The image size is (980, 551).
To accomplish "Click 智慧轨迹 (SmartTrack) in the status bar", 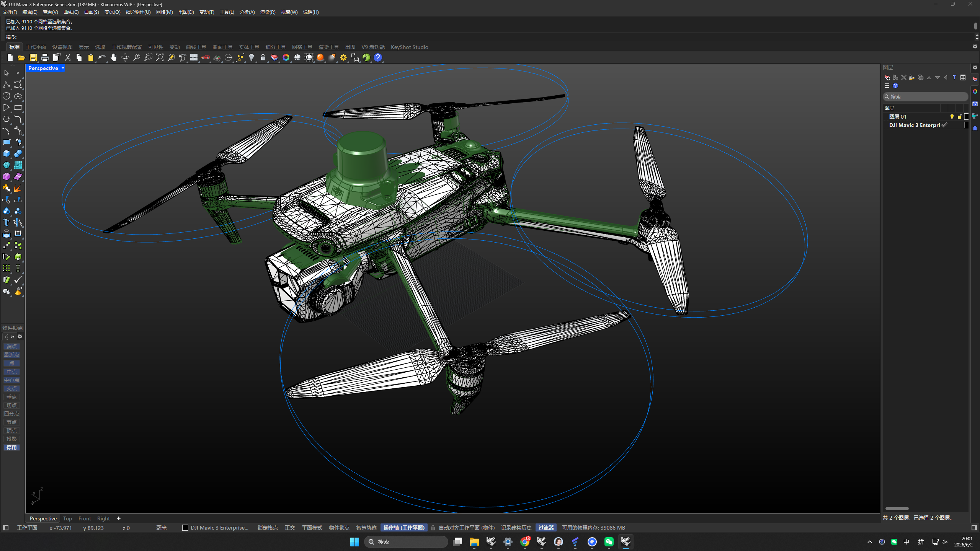I will click(366, 528).
